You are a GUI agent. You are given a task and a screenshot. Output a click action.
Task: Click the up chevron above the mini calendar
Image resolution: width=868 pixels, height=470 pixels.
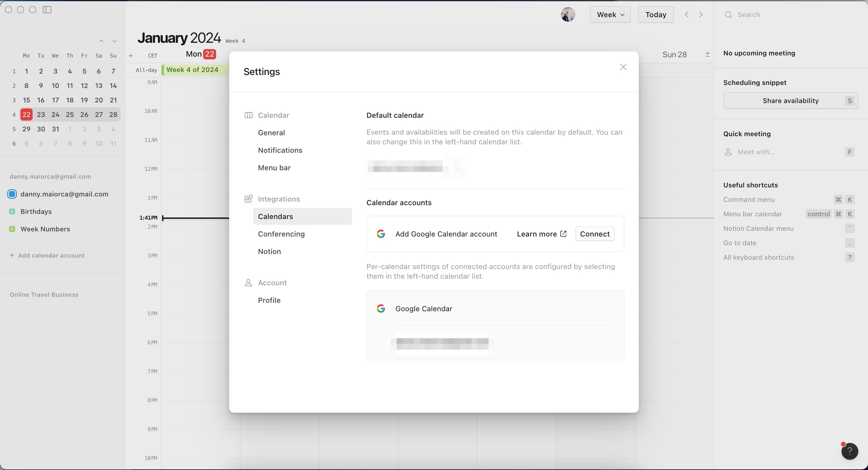[x=101, y=41]
